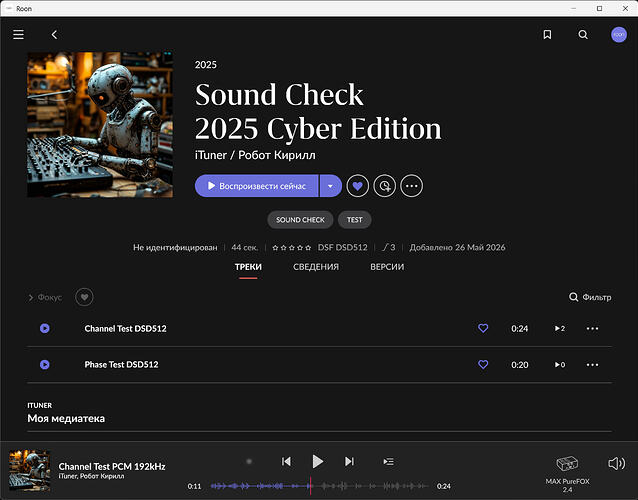Open search with the magnifier icon

pyautogui.click(x=583, y=35)
